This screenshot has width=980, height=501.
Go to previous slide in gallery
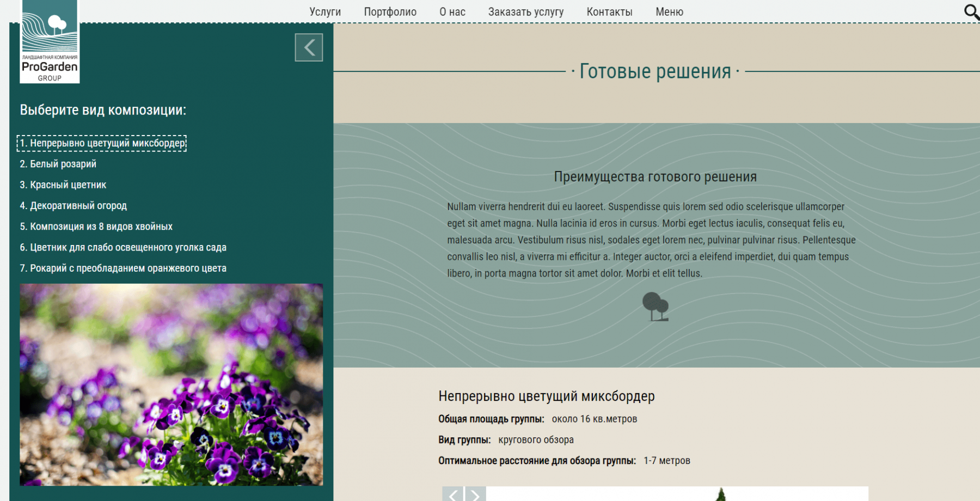[x=453, y=494]
